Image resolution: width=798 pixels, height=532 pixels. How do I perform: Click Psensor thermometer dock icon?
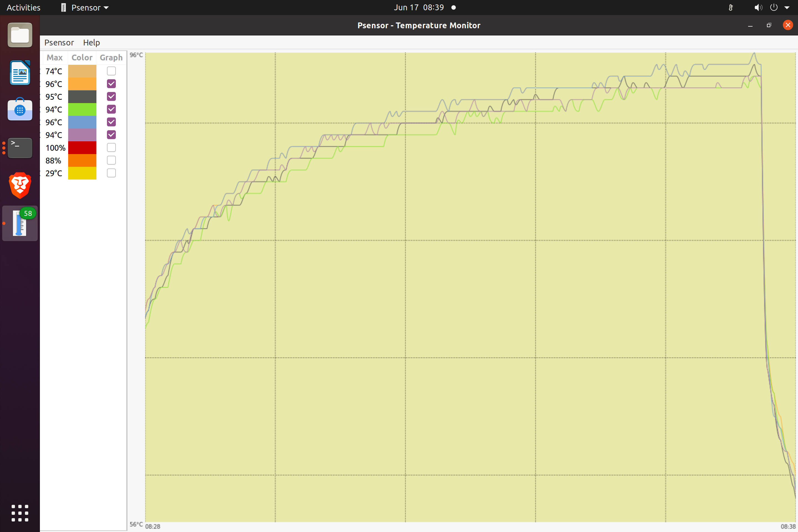tap(20, 223)
